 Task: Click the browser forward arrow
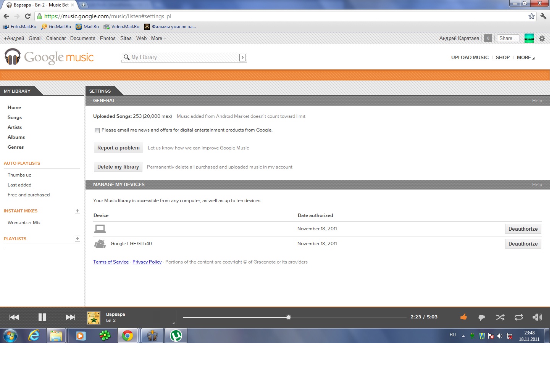tap(17, 16)
